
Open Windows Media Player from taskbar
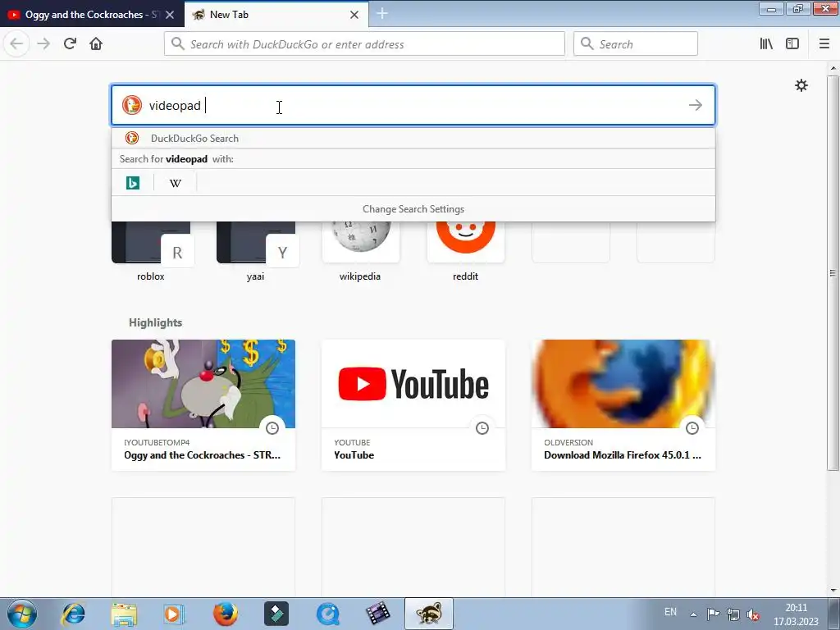click(174, 614)
